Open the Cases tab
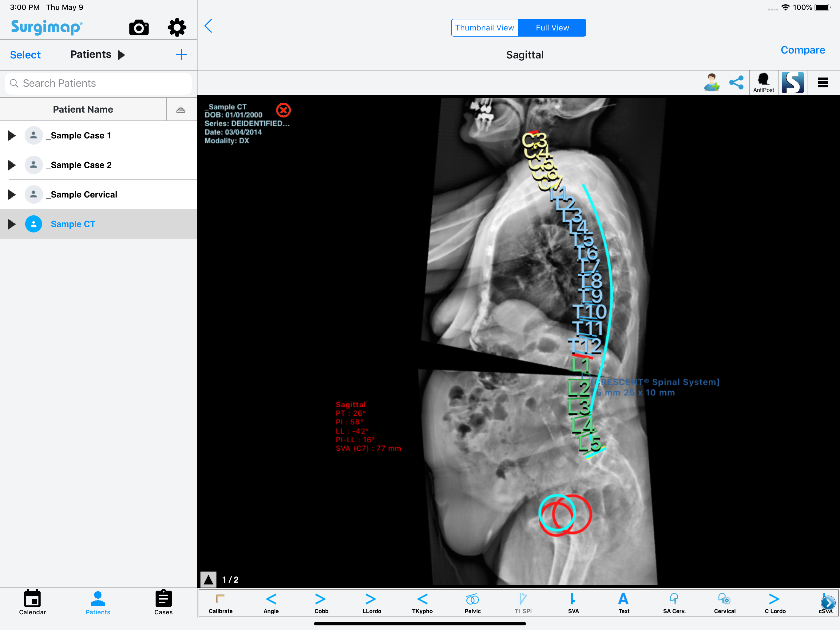840x630 pixels. pyautogui.click(x=164, y=603)
